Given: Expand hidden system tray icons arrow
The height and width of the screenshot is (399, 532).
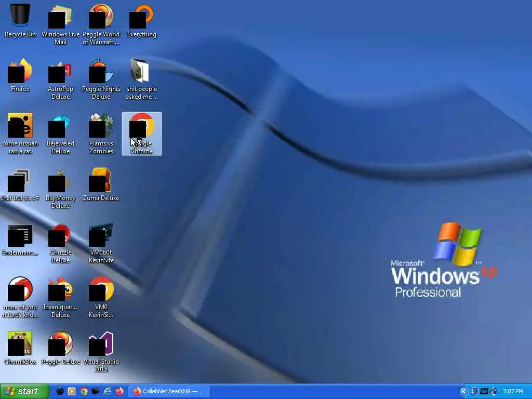Looking at the screenshot, I should 463,391.
